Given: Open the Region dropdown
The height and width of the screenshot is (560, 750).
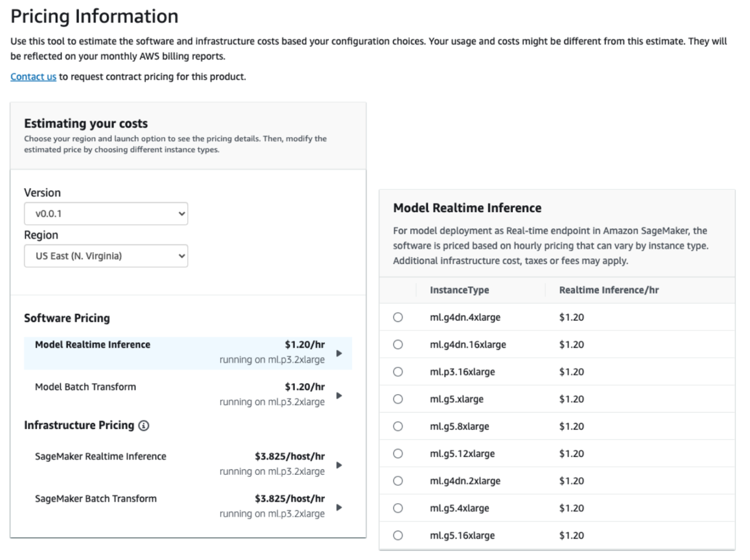Looking at the screenshot, I should coord(106,256).
